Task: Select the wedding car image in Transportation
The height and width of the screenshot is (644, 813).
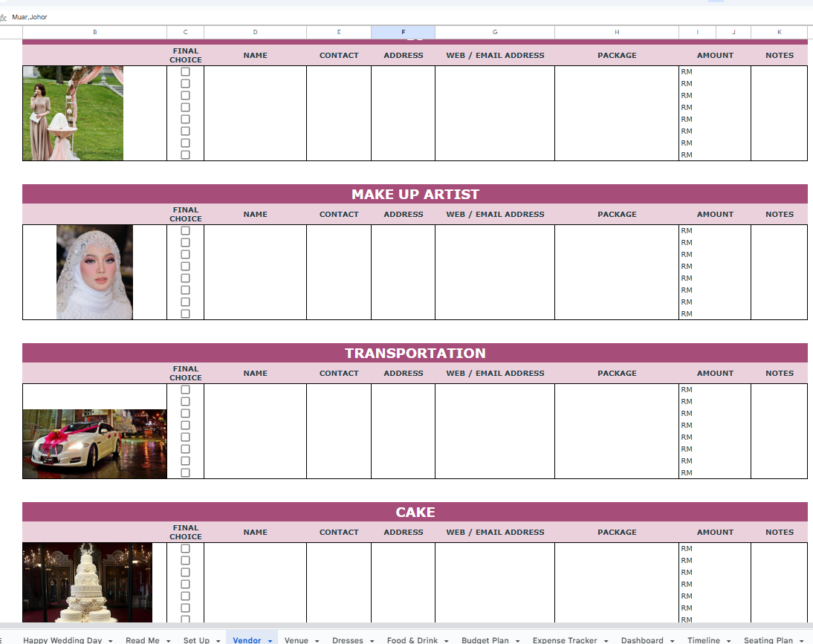Action: coord(94,443)
